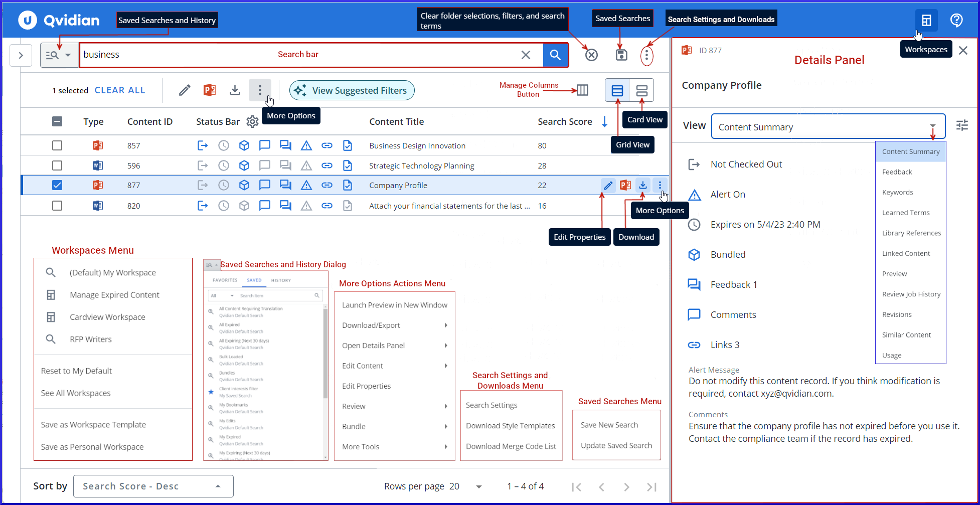Select Feedback in View dropdown list
980x505 pixels.
tap(911, 172)
